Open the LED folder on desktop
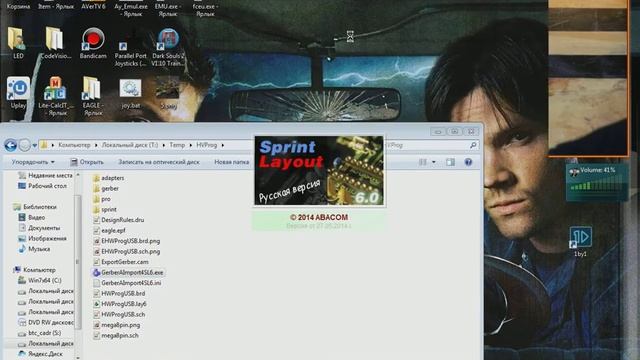 click(x=18, y=43)
